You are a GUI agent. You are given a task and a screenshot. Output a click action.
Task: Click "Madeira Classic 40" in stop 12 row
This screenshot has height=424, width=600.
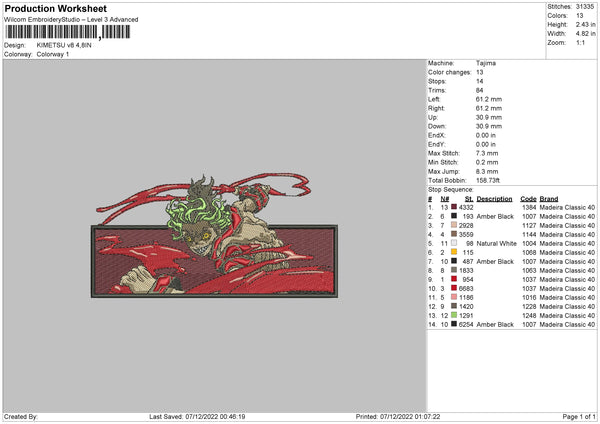(567, 307)
